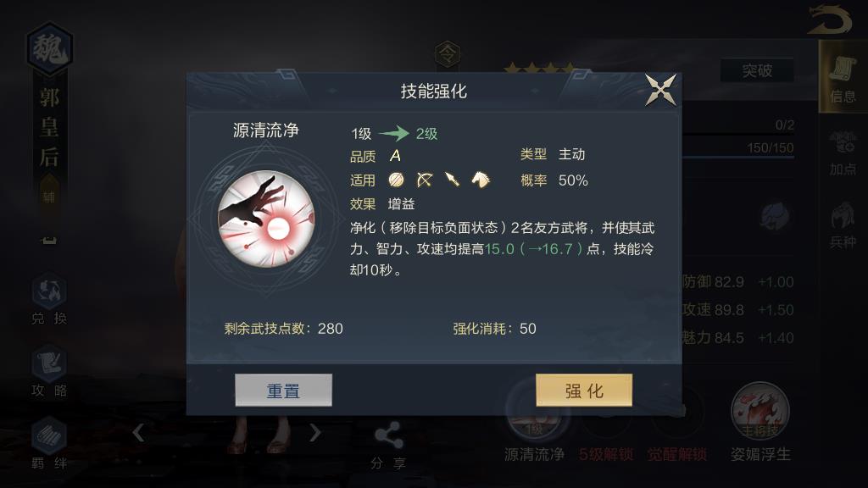The height and width of the screenshot is (488, 868).
Task: Tap the infantry shield troop icon
Action: tap(396, 180)
